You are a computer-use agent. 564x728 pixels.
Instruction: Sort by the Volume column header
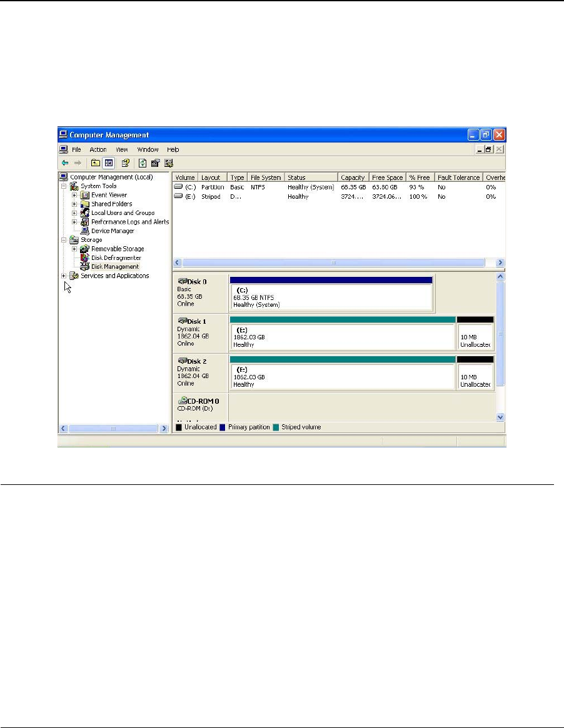pyautogui.click(x=185, y=177)
